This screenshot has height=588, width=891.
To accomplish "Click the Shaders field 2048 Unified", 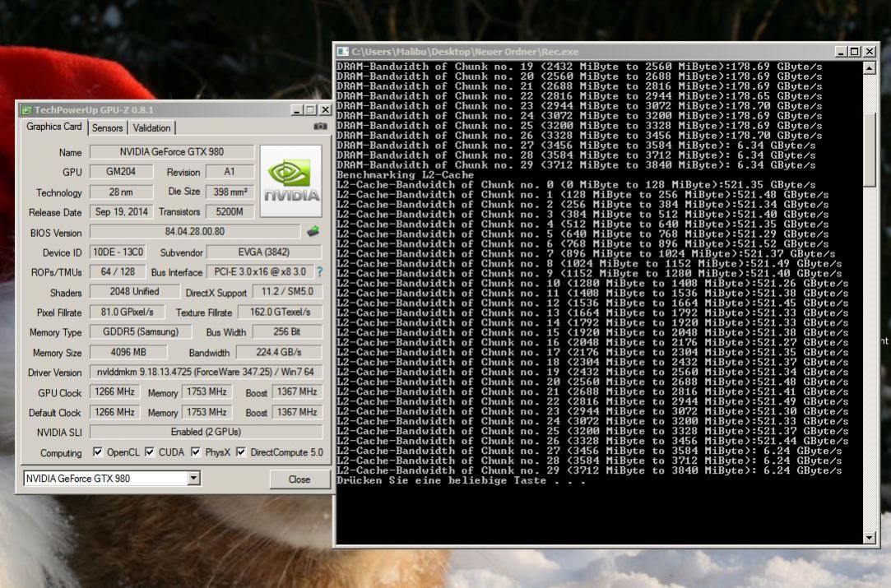I will [134, 291].
